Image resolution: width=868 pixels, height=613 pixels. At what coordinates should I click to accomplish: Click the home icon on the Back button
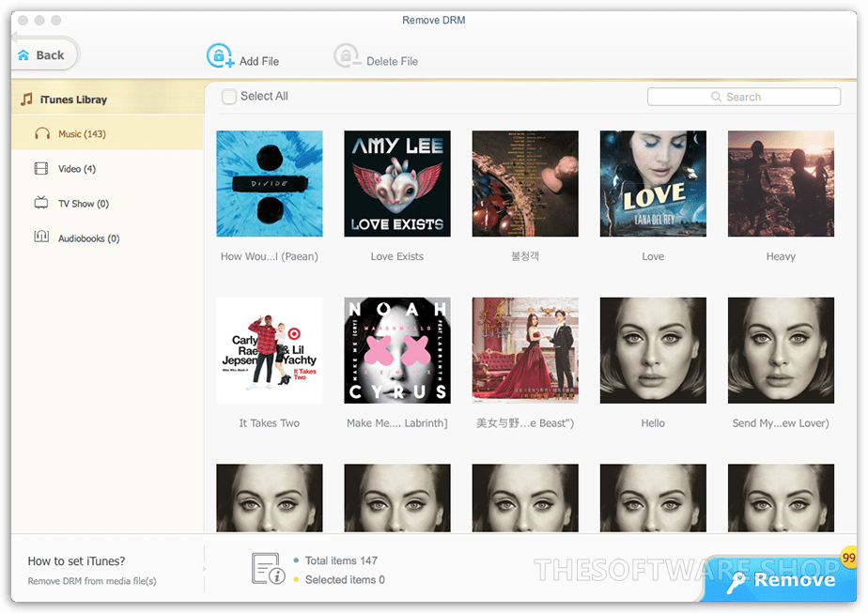pyautogui.click(x=23, y=55)
